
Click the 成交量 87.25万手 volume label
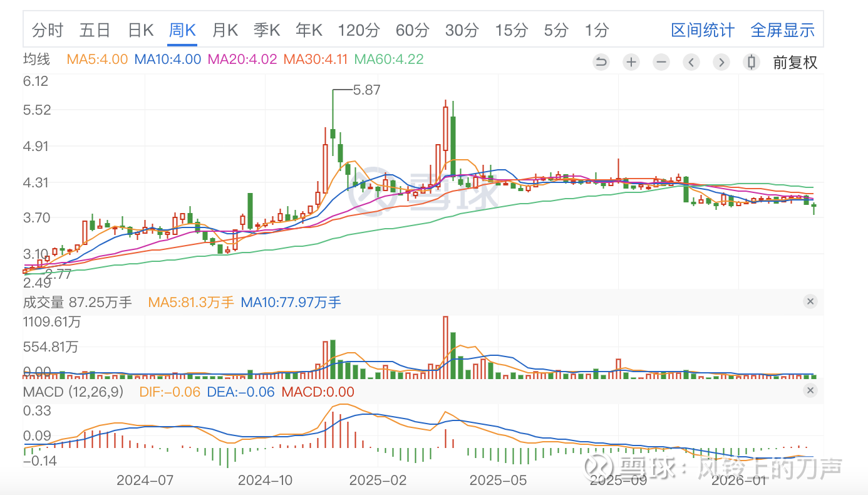click(x=78, y=303)
